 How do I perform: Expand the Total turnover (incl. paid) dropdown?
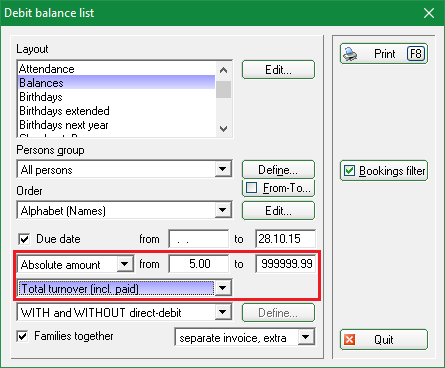tap(223, 288)
